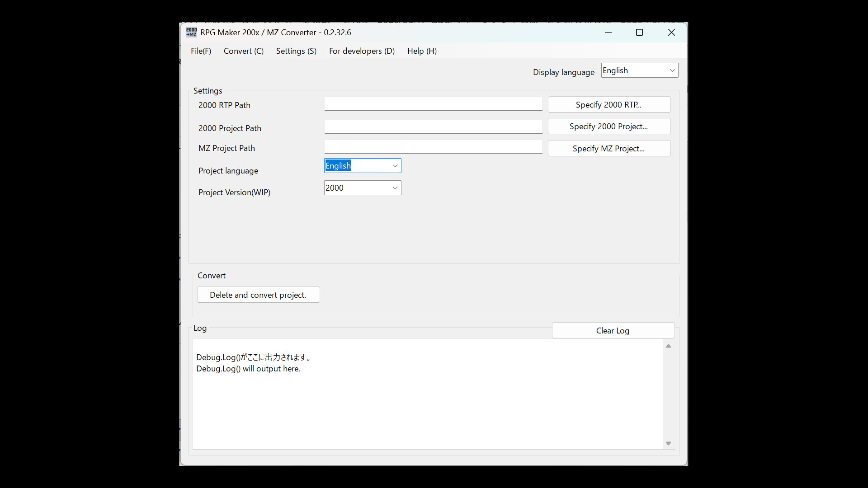Minimize the converter window
868x488 pixels.
coord(608,33)
